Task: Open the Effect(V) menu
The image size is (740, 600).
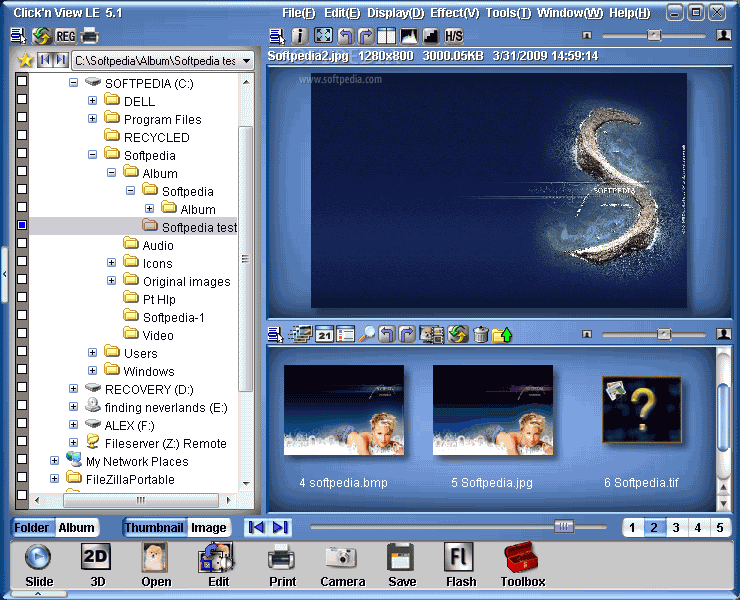Action: click(x=454, y=13)
